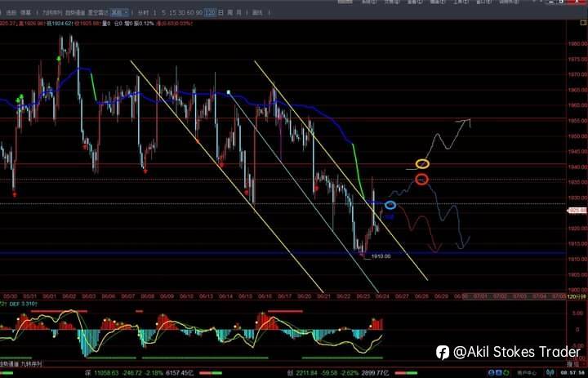The image size is (588, 378).
Task: Select the 九转序列 tab below indicator pane
Action: click(32, 364)
